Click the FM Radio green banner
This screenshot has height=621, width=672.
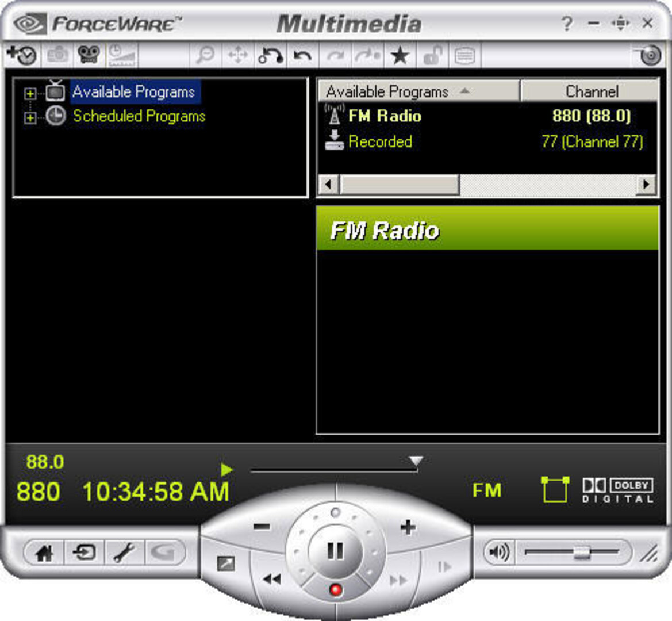pos(487,228)
